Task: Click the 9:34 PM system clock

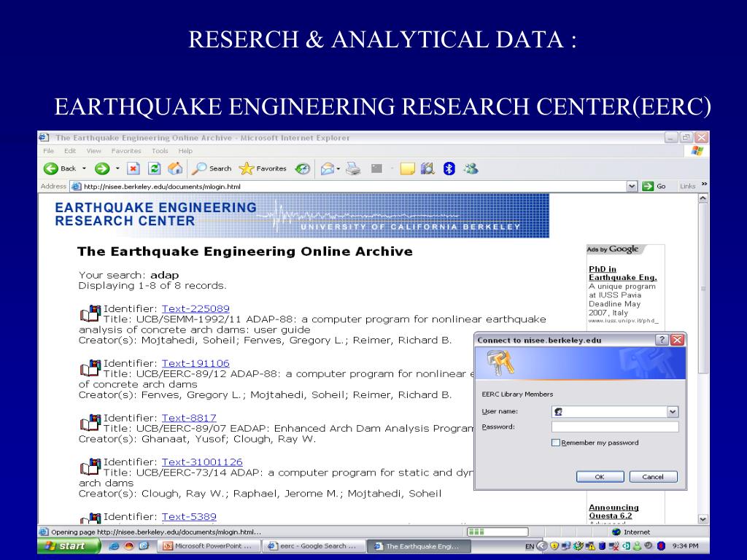Action: coord(685,546)
